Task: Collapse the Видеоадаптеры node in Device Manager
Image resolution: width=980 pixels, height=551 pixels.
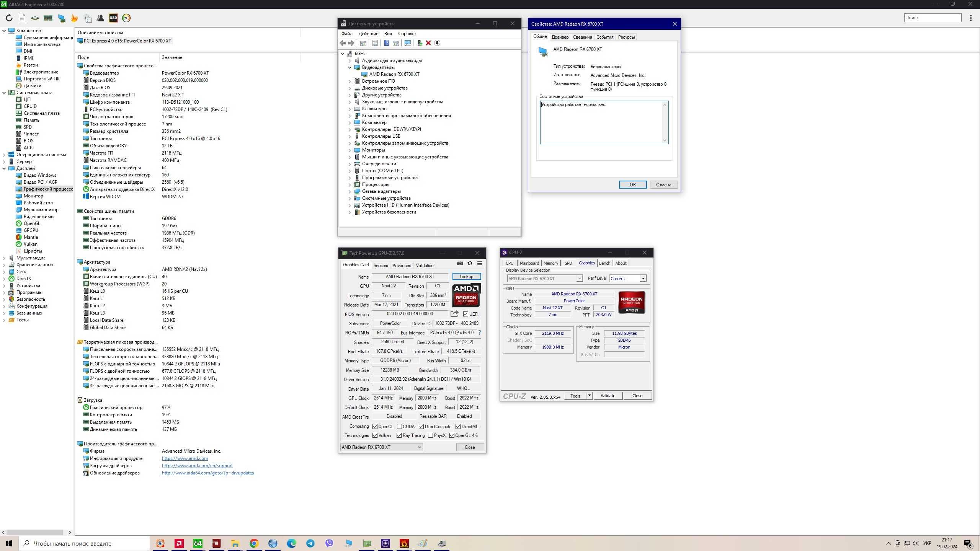Action: (x=350, y=67)
